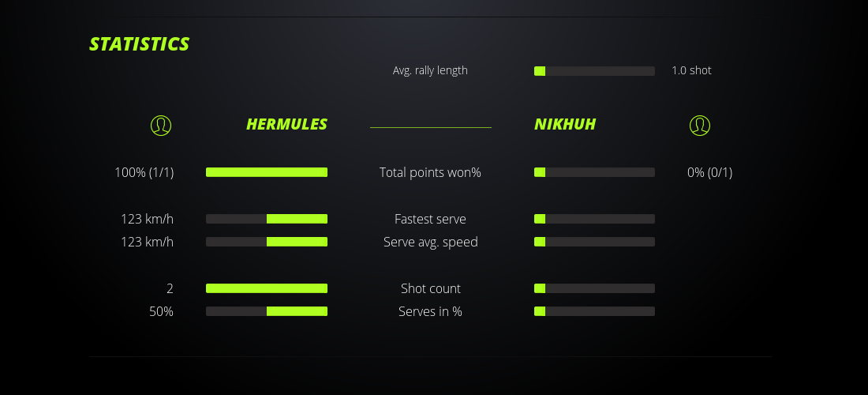868x395 pixels.
Task: Click the STATISTICS heading
Action: click(140, 44)
